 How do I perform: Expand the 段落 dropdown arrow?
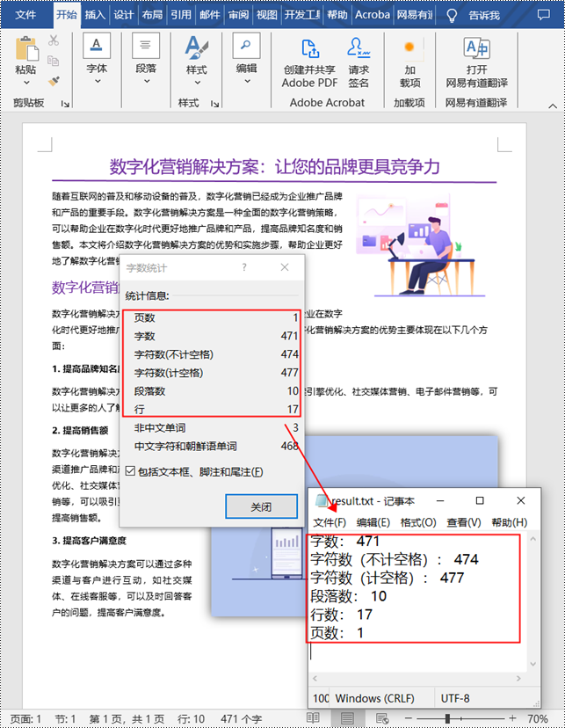point(147,81)
